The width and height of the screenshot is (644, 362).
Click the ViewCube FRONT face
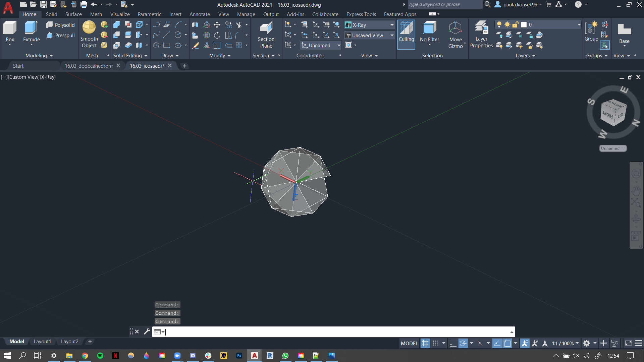click(607, 115)
